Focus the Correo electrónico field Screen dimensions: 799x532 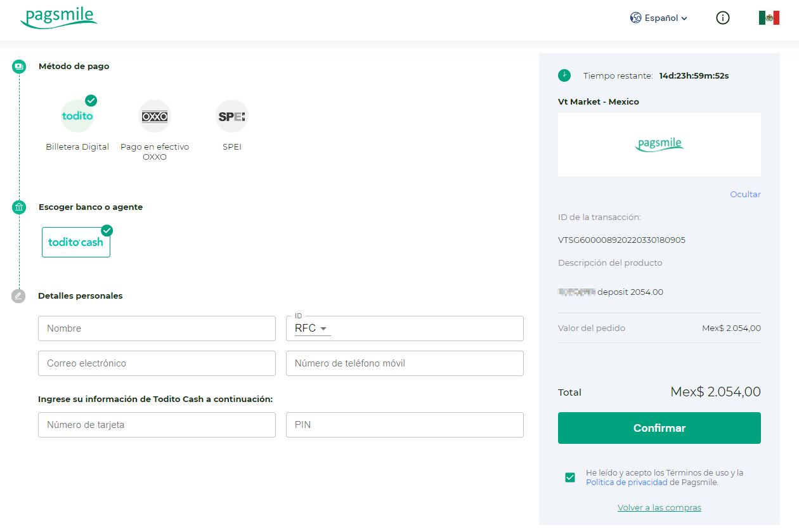tap(157, 363)
